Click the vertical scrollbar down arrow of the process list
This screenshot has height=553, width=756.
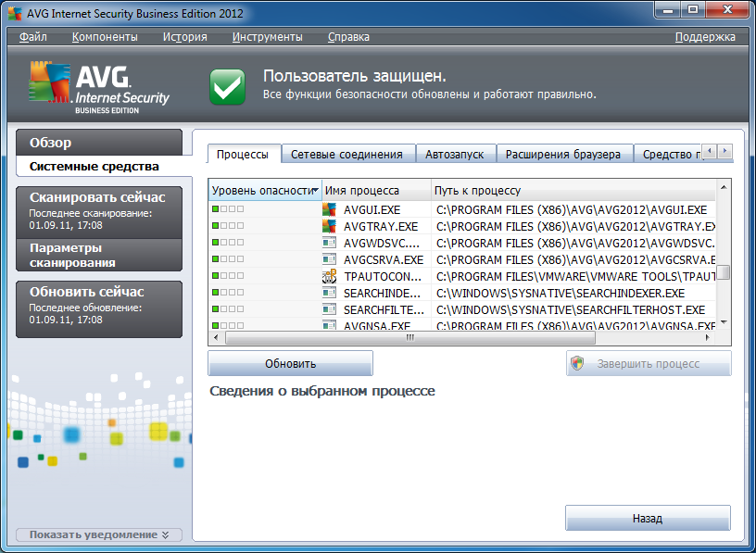point(724,322)
